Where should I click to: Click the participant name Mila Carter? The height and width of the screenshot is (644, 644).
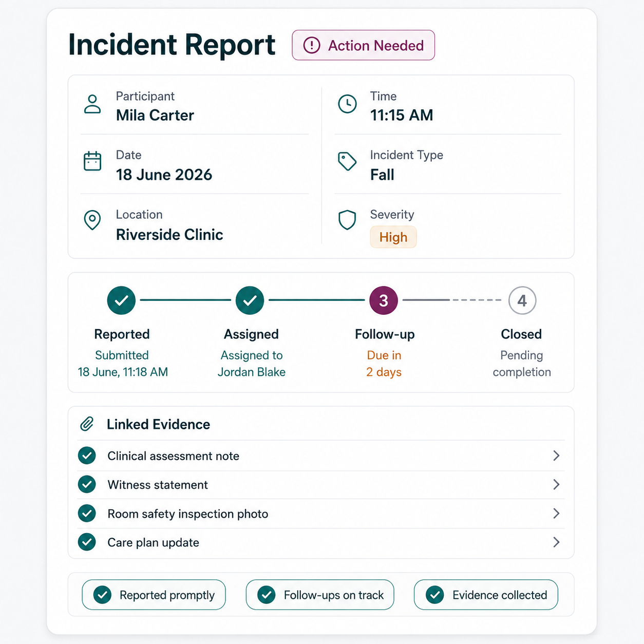pyautogui.click(x=155, y=115)
